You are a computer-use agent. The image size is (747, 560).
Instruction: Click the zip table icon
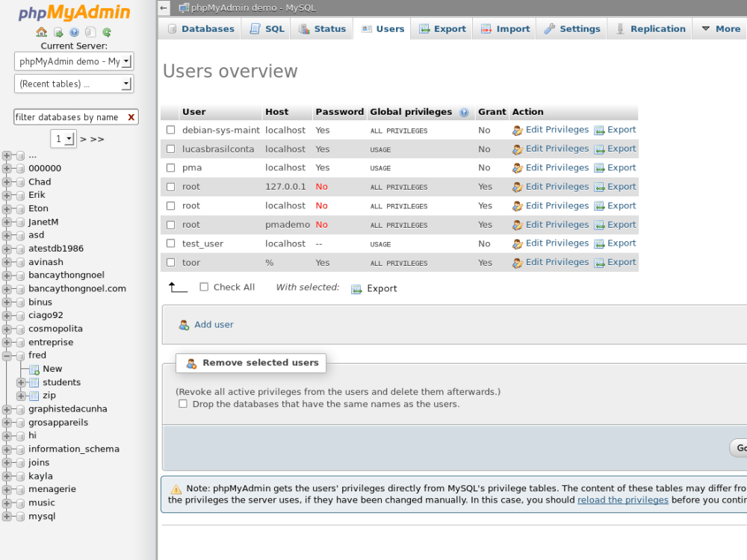pos(34,396)
